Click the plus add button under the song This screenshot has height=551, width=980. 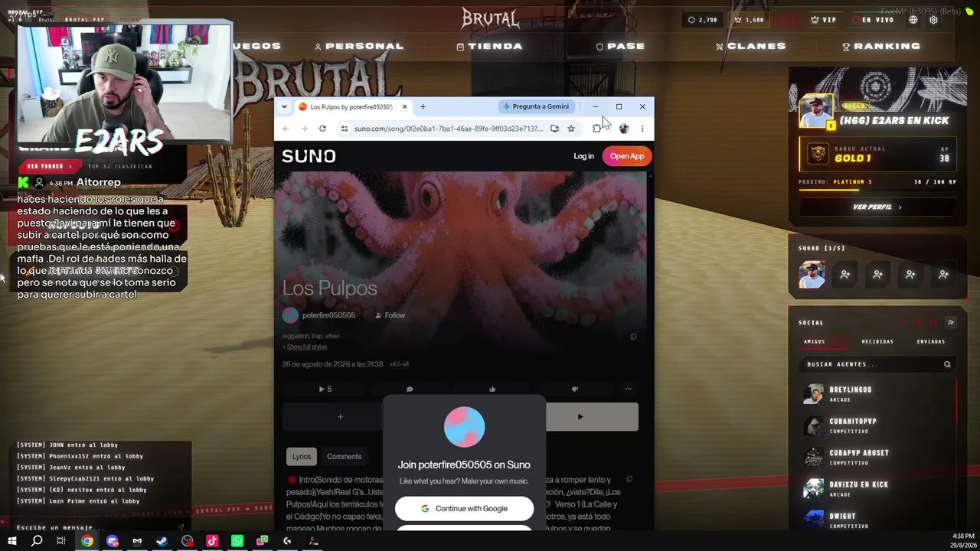pyautogui.click(x=340, y=417)
